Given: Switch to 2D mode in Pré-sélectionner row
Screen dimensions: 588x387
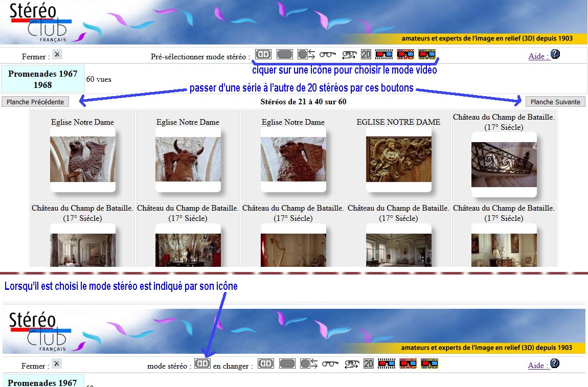Looking at the screenshot, I should click(366, 54).
